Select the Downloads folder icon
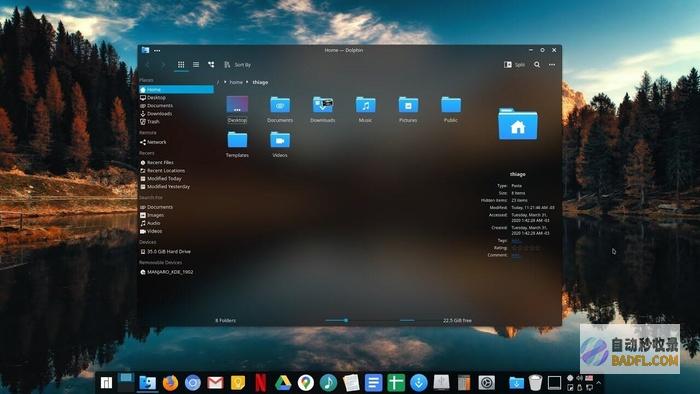700x394 pixels. point(323,109)
